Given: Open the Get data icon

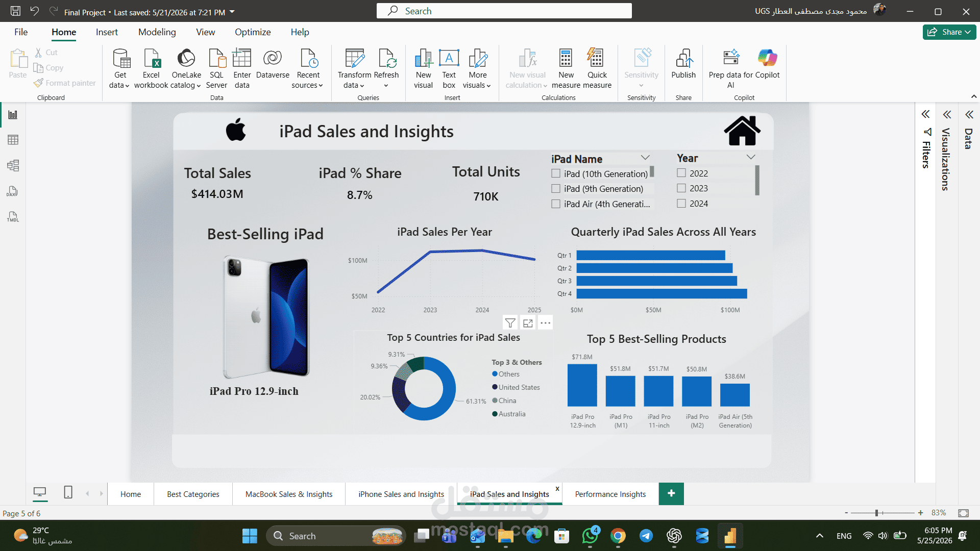Looking at the screenshot, I should (121, 58).
